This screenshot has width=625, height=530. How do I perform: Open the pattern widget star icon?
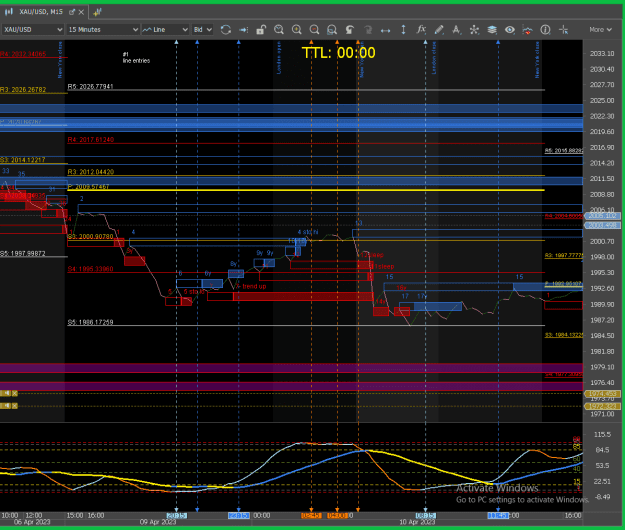click(x=474, y=29)
